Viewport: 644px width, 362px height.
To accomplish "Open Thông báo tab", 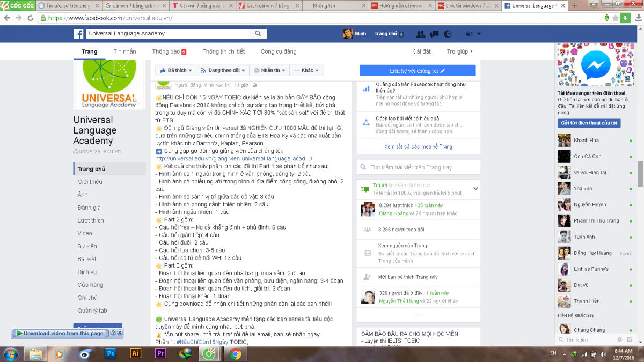I will [x=169, y=51].
